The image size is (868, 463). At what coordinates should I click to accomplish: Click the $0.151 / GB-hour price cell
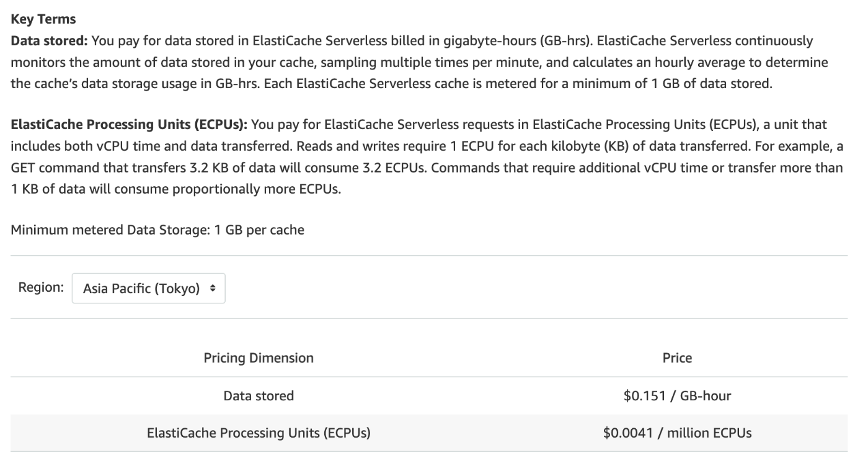(x=677, y=395)
